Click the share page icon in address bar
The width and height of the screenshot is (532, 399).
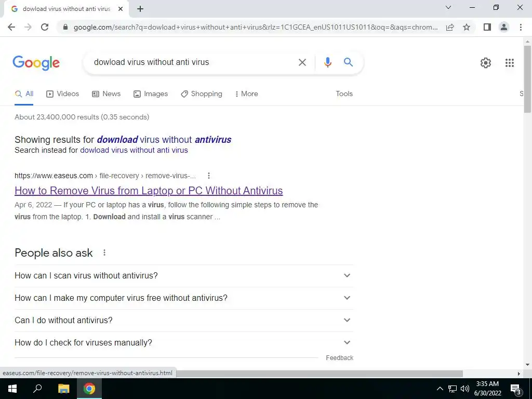pos(450,27)
